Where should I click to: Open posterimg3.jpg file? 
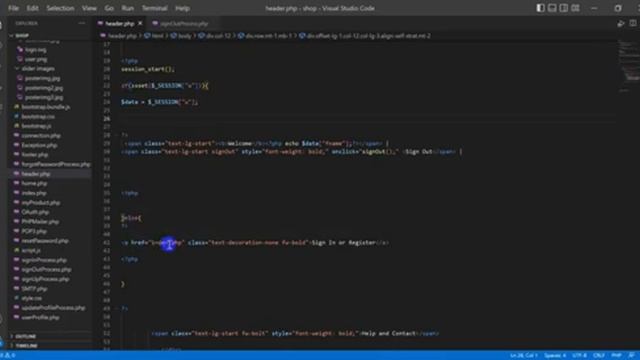coord(44,98)
